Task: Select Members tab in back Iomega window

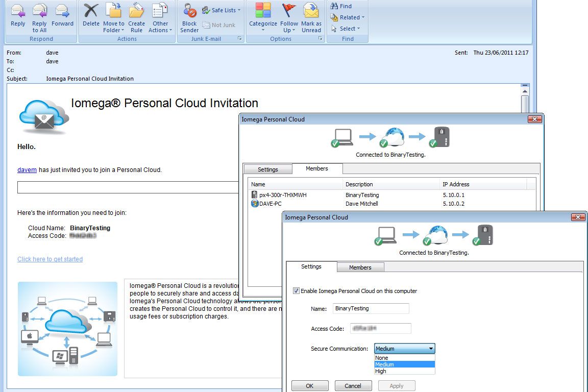Action: [317, 169]
